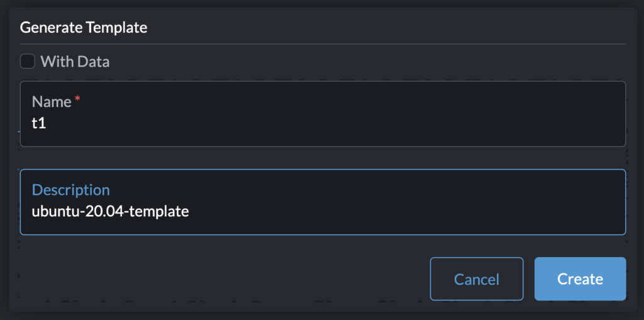This screenshot has width=644, height=320.
Task: Click blank dialog area left of Cancel
Action: [220, 279]
